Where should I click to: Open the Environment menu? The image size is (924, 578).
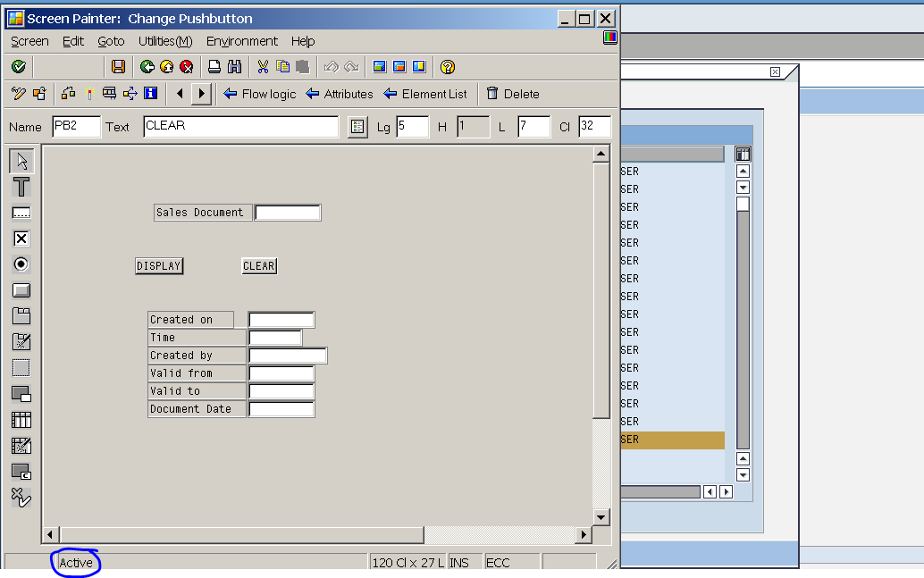tap(241, 41)
